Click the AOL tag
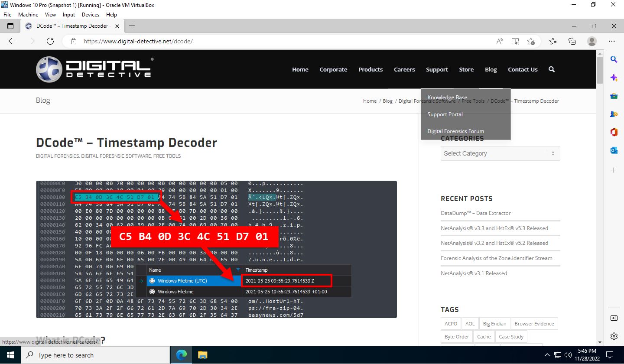The height and width of the screenshot is (364, 624). pos(470,324)
